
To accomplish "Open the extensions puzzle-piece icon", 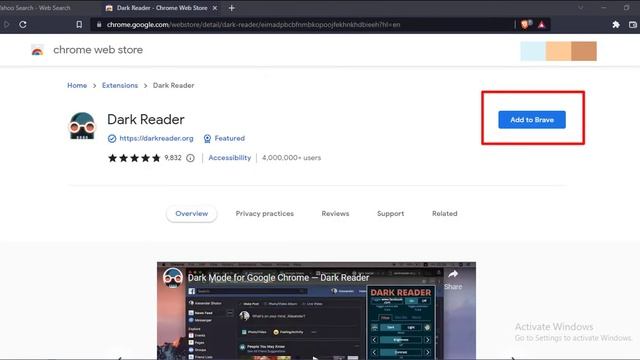I will coord(616,24).
